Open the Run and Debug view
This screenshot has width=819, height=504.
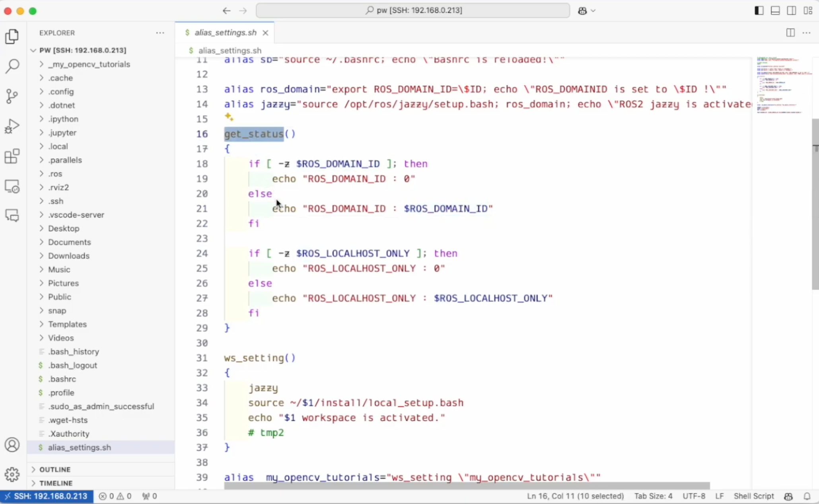pyautogui.click(x=12, y=126)
